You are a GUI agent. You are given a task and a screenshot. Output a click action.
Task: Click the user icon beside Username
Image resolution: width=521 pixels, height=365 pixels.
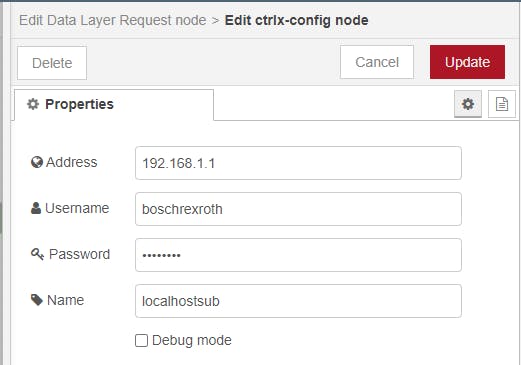[x=36, y=208]
